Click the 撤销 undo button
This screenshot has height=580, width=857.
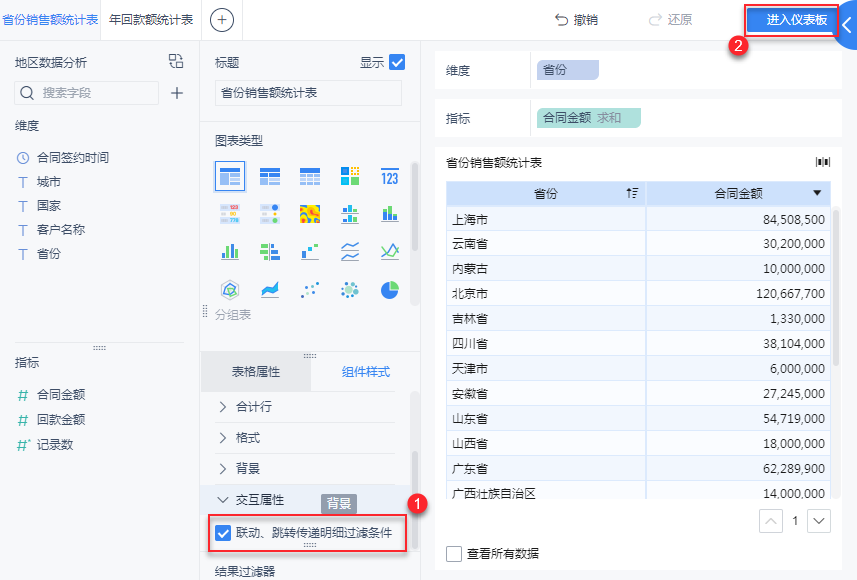(x=576, y=20)
